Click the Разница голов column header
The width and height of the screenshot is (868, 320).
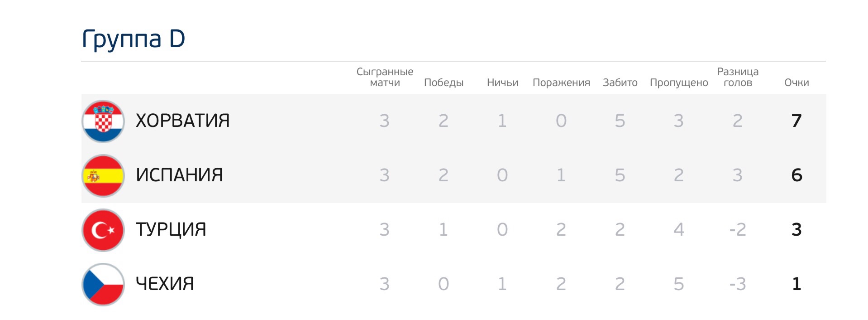pyautogui.click(x=738, y=77)
